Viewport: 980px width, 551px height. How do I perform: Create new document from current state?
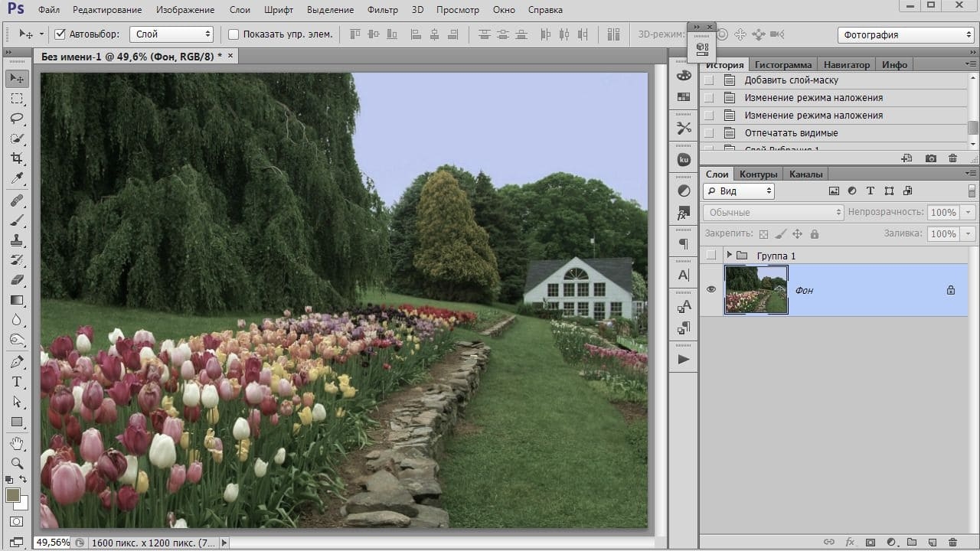[x=907, y=158]
